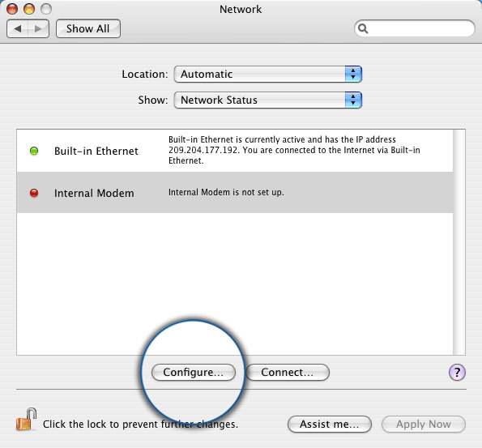This screenshot has height=448, width=482.
Task: Click the Assist me... button
Action: pyautogui.click(x=330, y=425)
